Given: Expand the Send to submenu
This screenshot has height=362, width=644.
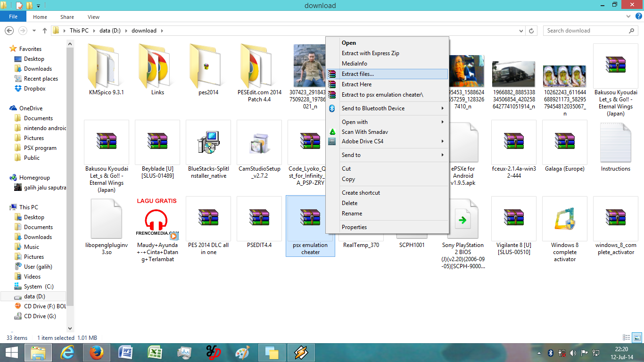Looking at the screenshot, I should (387, 155).
